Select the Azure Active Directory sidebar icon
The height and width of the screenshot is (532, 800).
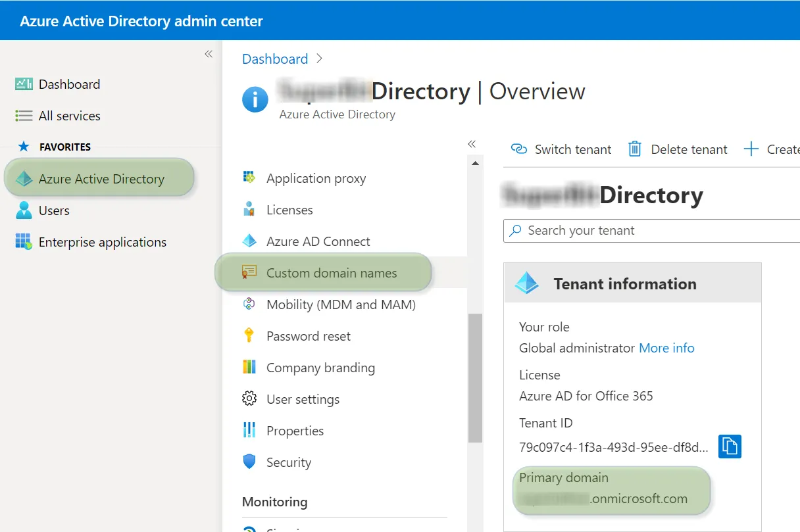(x=26, y=178)
